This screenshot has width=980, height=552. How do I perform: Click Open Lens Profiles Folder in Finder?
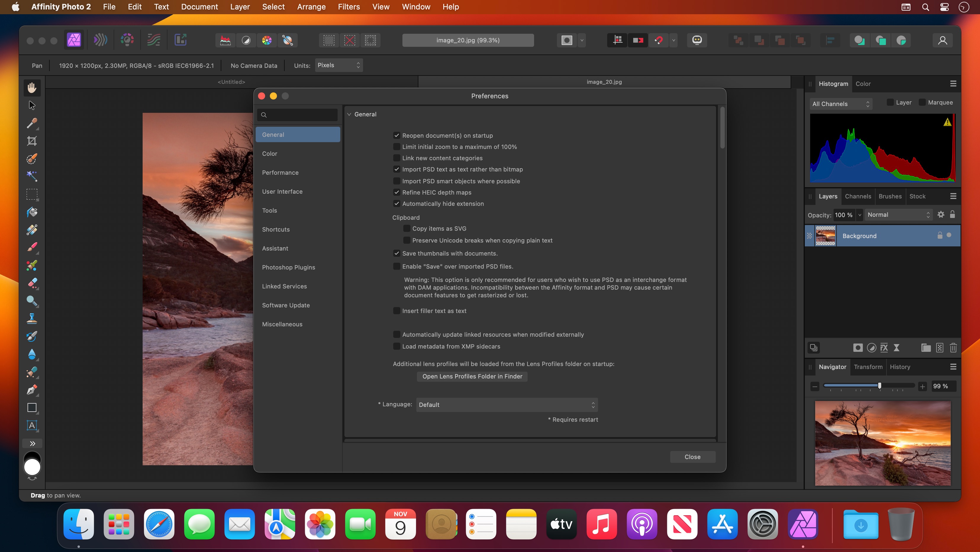click(472, 376)
